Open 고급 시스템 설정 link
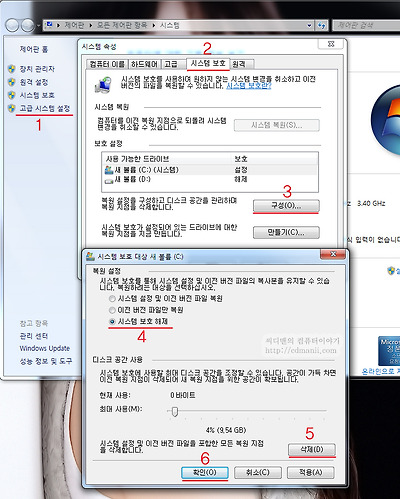 pos(45,108)
